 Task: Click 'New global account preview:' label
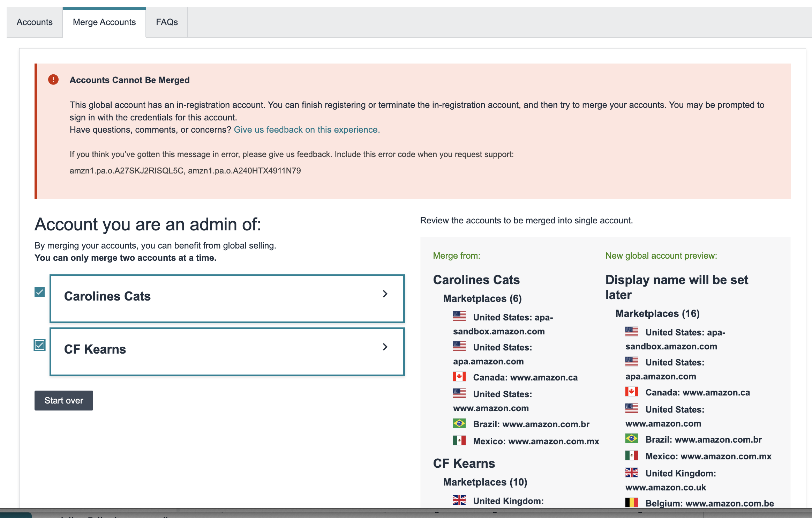[661, 256]
